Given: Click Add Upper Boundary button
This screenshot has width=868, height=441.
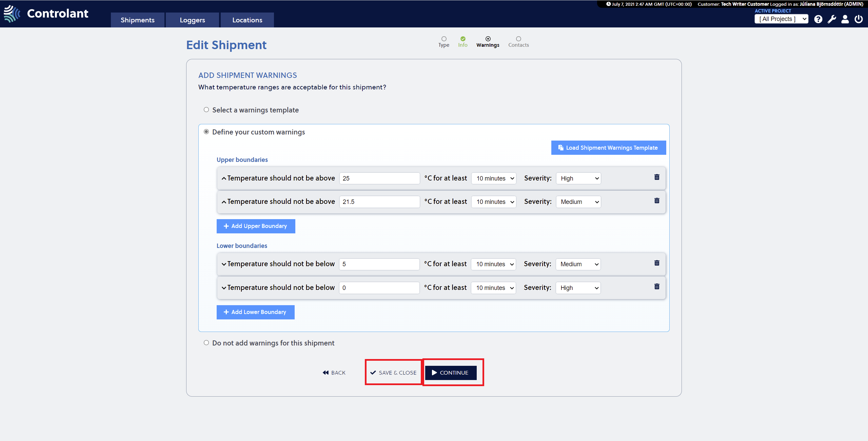Looking at the screenshot, I should (256, 226).
